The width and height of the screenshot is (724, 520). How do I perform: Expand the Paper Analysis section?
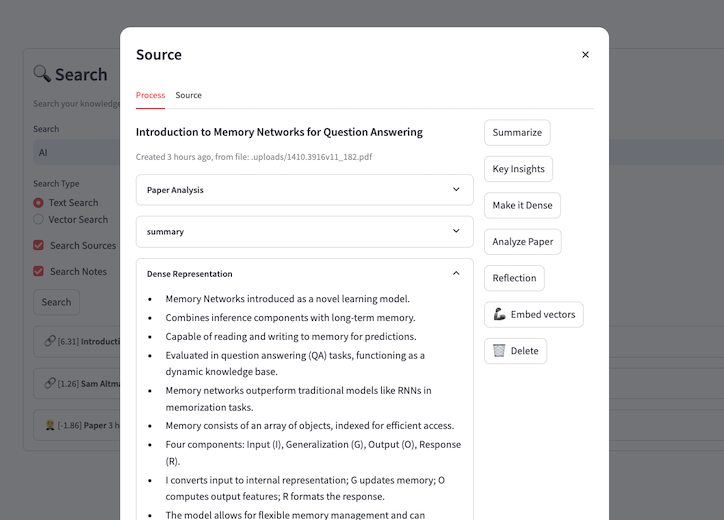tap(456, 190)
